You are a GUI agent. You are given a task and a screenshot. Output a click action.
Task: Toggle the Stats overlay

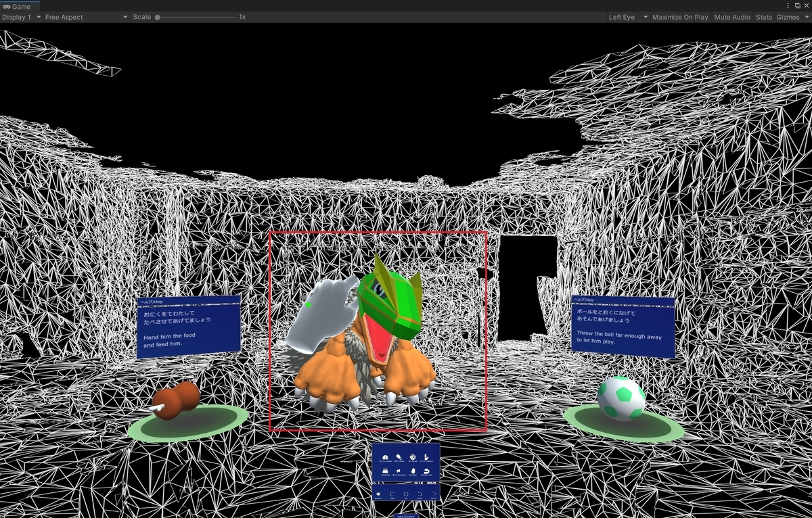pyautogui.click(x=763, y=17)
